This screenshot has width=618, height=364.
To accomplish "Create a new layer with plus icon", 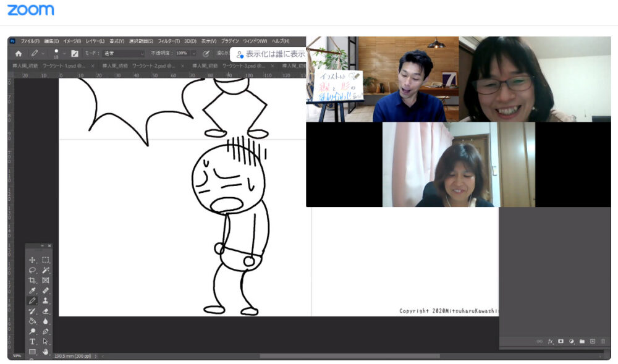I will point(593,341).
